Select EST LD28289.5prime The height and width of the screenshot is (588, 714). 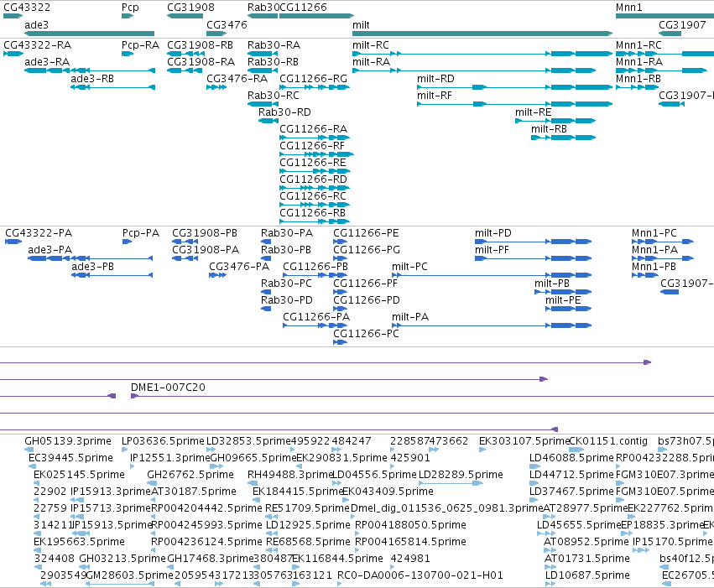pos(451,483)
